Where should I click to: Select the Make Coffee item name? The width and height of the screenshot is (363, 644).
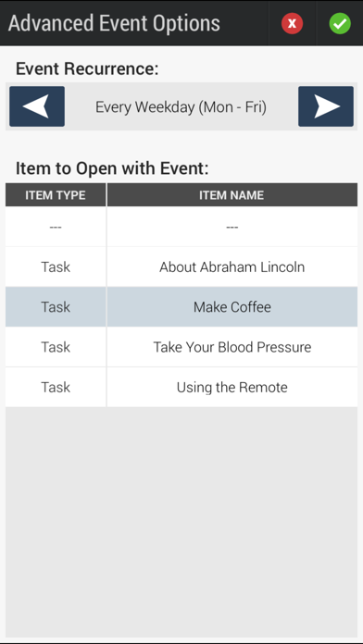[x=232, y=307]
